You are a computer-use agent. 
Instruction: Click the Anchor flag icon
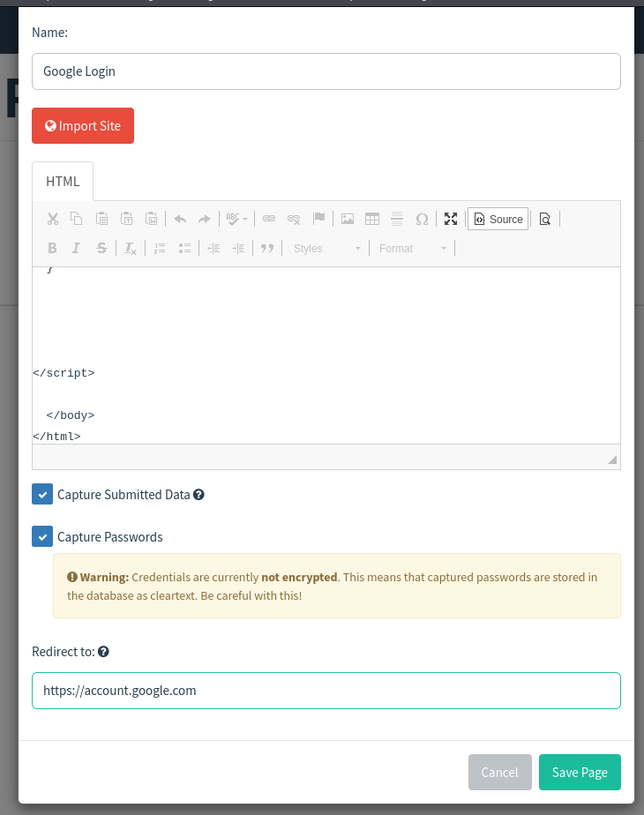point(319,219)
